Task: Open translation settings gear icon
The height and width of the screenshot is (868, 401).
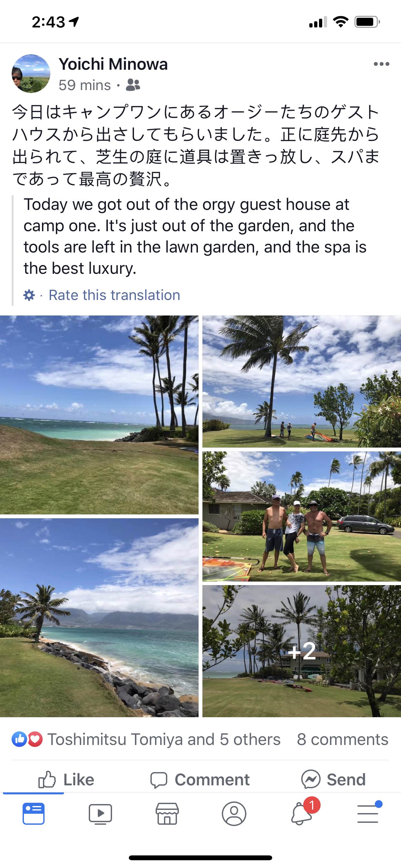Action: (29, 295)
